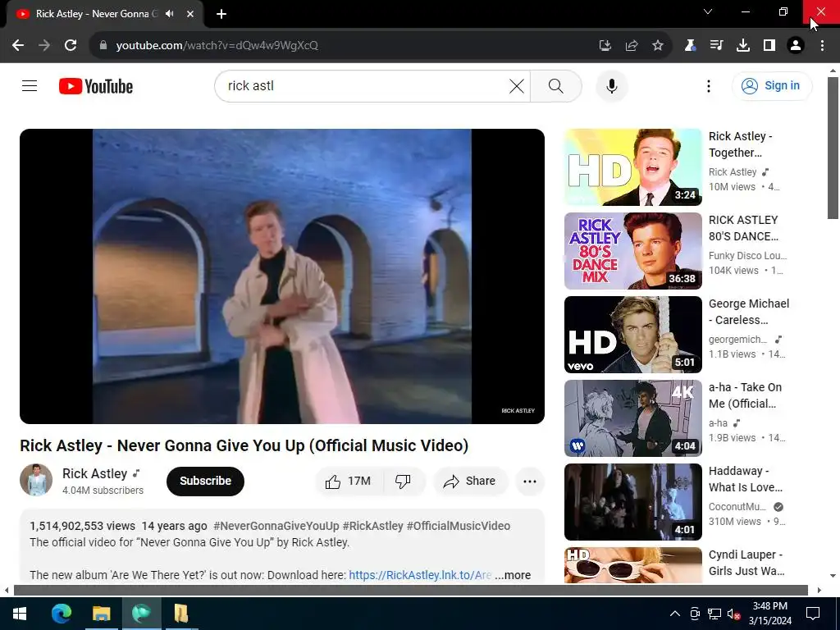Bookmark this page with the star icon
Viewport: 840px width, 630px height.
coord(658,46)
